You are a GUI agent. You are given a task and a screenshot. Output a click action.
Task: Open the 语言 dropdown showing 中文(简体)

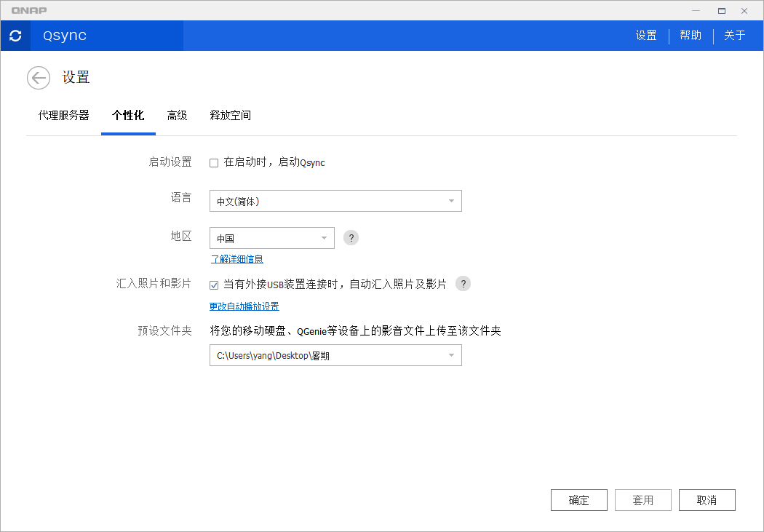335,201
